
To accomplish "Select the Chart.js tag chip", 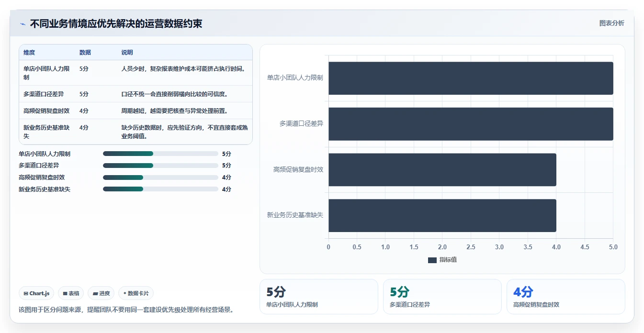I will pyautogui.click(x=36, y=293).
